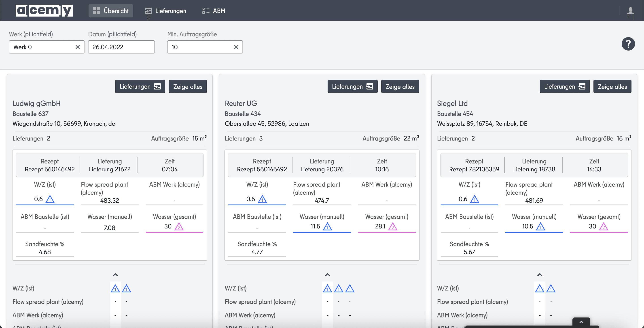Click the bottom scroll-up chevron tab

tap(581, 322)
